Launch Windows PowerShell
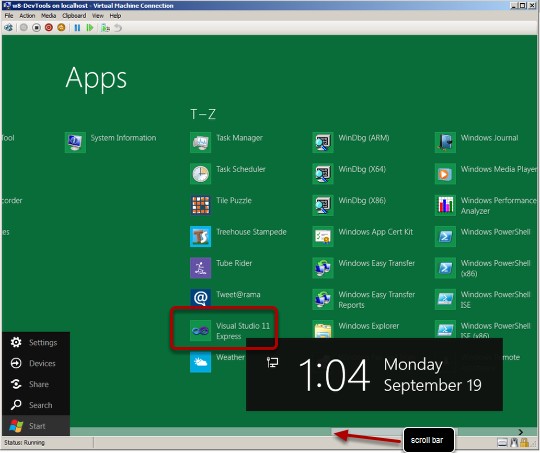Image resolution: width=540 pixels, height=453 pixels. point(483,236)
